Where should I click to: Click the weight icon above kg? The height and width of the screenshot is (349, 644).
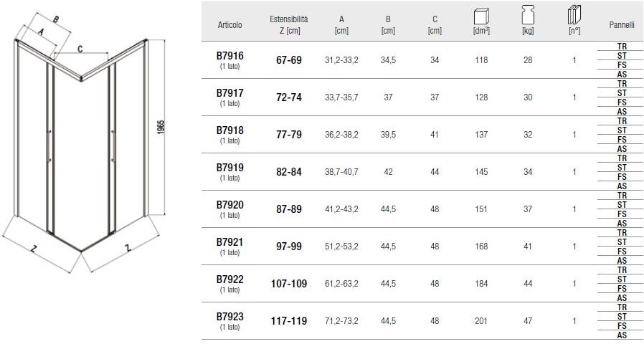tap(528, 15)
